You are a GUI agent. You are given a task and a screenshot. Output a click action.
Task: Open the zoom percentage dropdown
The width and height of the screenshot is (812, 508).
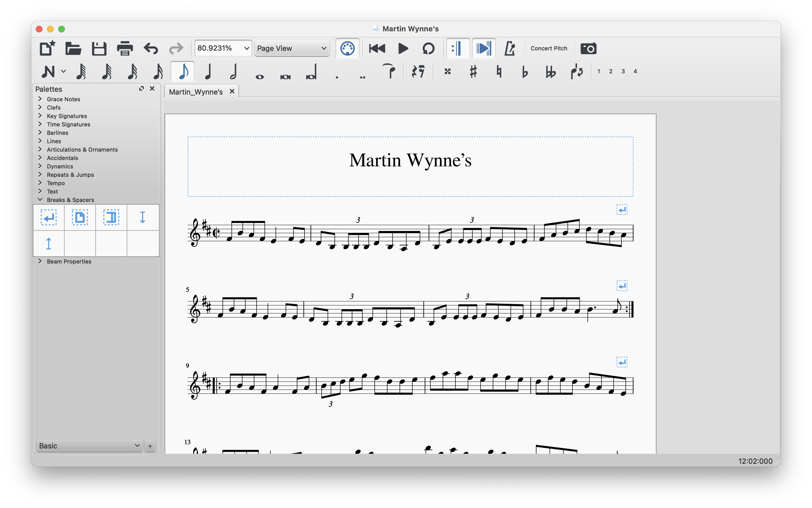click(x=247, y=48)
